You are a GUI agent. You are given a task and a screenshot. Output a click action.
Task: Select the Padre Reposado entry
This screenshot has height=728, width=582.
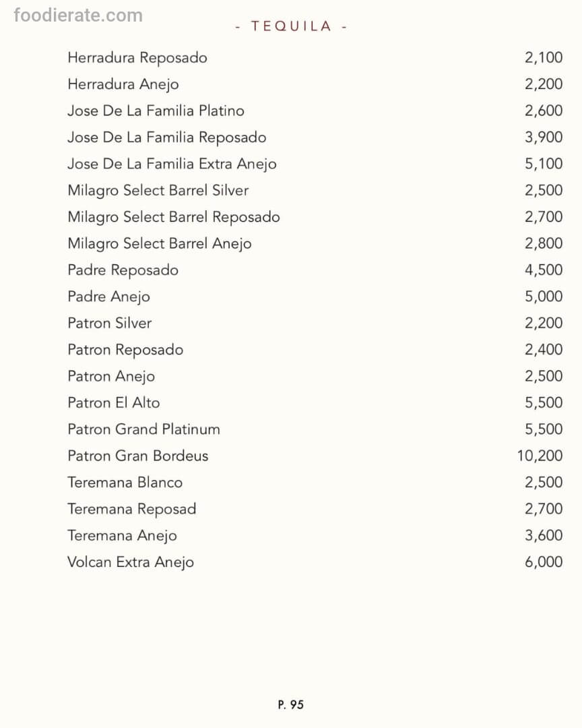click(123, 270)
